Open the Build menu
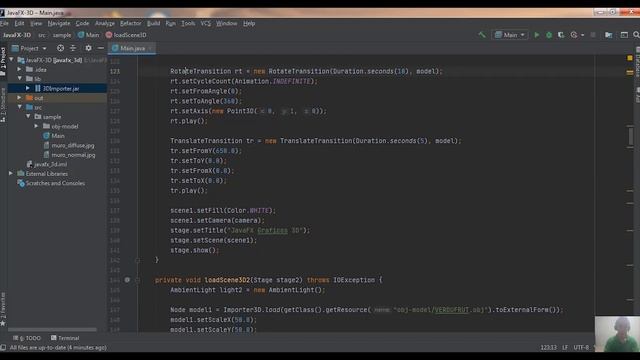The height and width of the screenshot is (360, 640). pos(153,23)
